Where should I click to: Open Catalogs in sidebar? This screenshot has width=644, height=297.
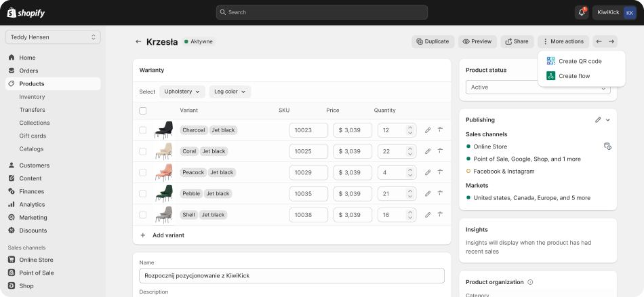click(31, 149)
